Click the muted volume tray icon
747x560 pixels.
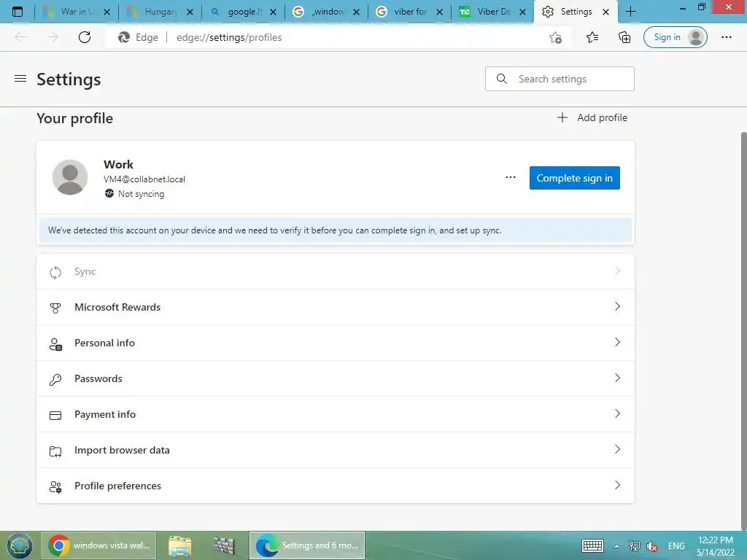coord(652,545)
